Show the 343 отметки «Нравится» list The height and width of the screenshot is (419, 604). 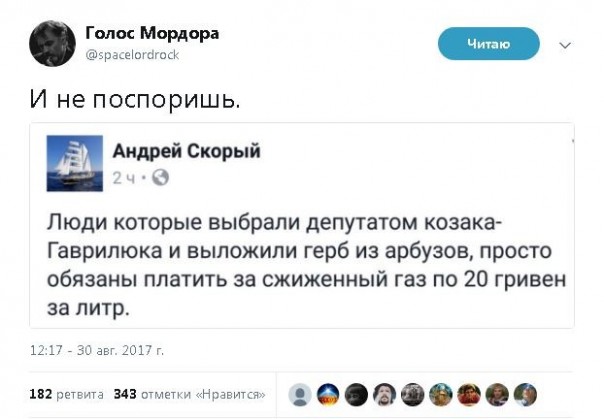pos(189,394)
